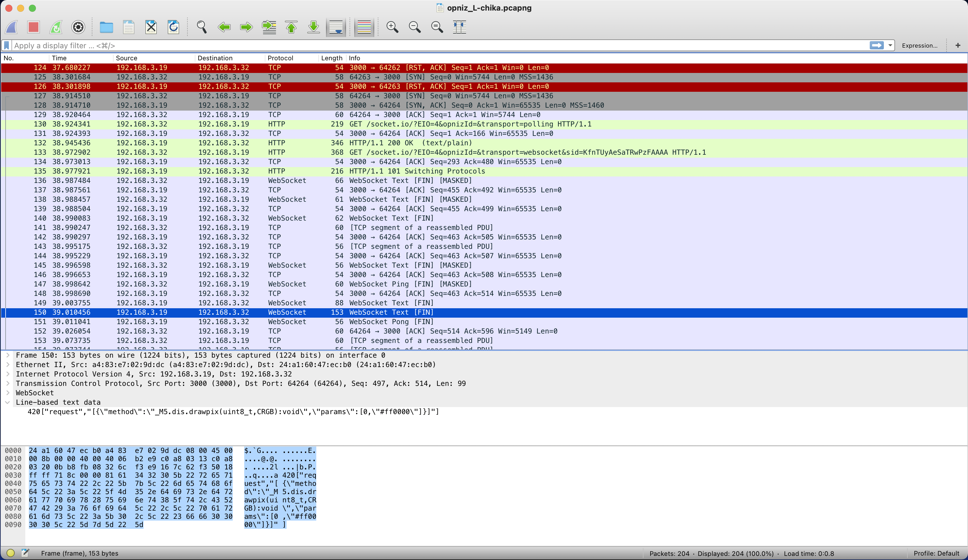Click the find packet magnifier icon

click(201, 27)
